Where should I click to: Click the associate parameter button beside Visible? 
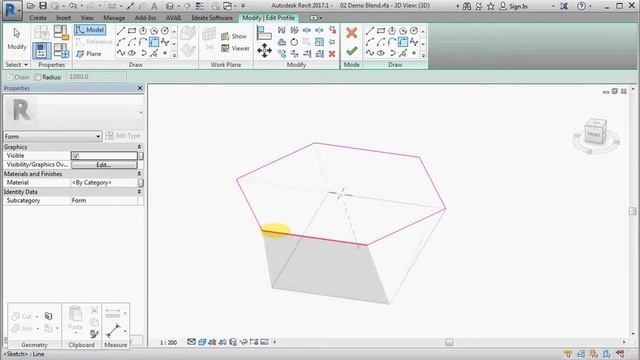tap(141, 156)
